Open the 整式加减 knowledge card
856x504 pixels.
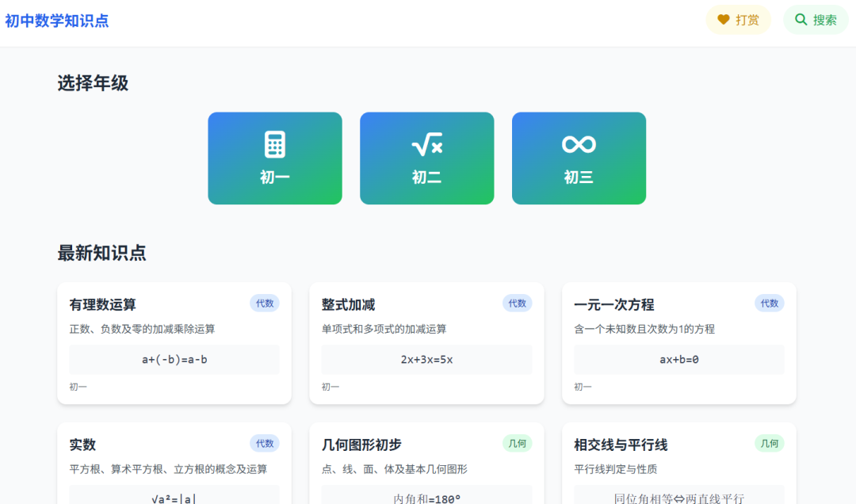point(426,342)
